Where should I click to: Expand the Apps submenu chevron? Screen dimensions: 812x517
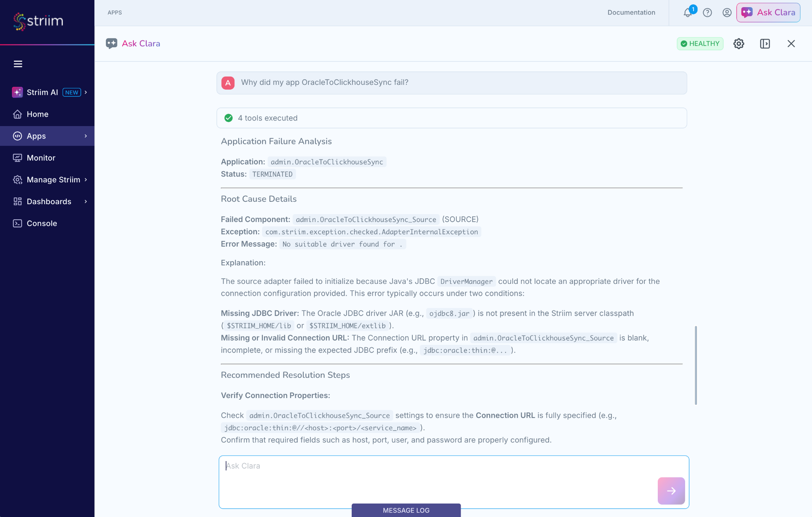point(86,136)
